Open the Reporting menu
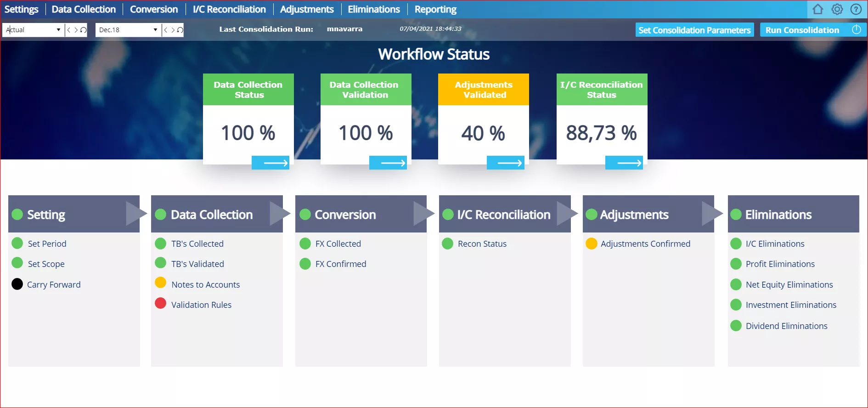 [435, 9]
